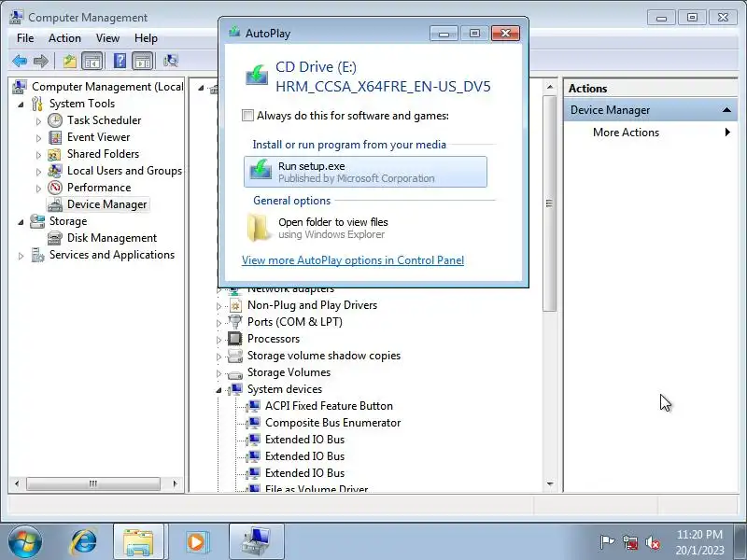
Task: Open Internet Explorer from the taskbar
Action: 84,541
